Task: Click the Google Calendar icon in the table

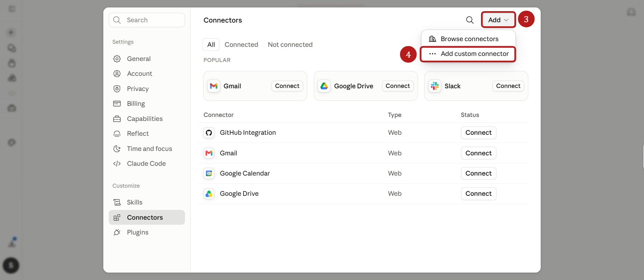Action: [x=209, y=174]
